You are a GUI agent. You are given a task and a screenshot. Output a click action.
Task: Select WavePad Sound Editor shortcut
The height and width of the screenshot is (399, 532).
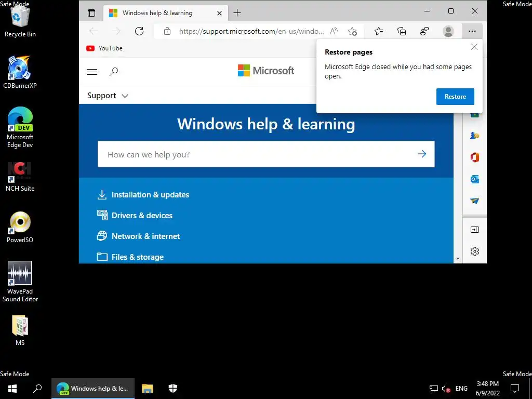tap(20, 281)
